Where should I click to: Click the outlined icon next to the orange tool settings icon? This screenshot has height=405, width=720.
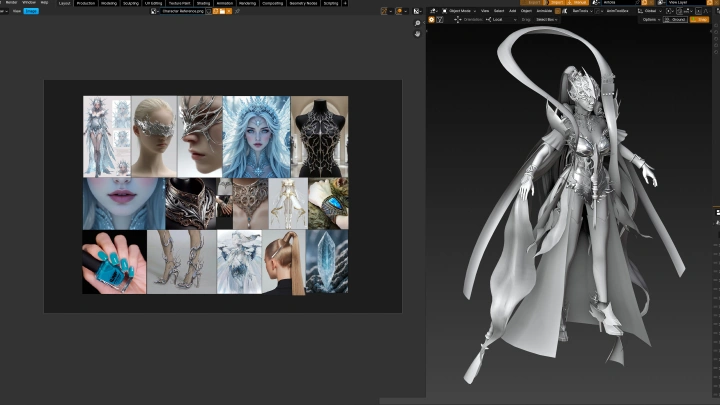[439, 20]
